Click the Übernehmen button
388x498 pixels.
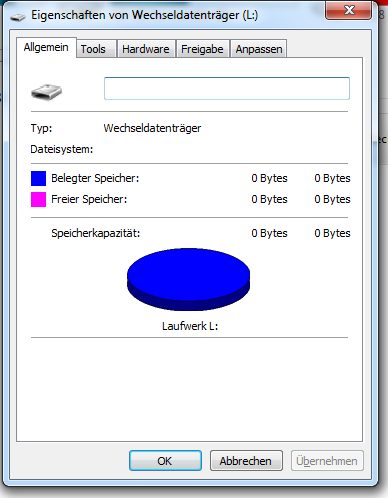click(327, 461)
